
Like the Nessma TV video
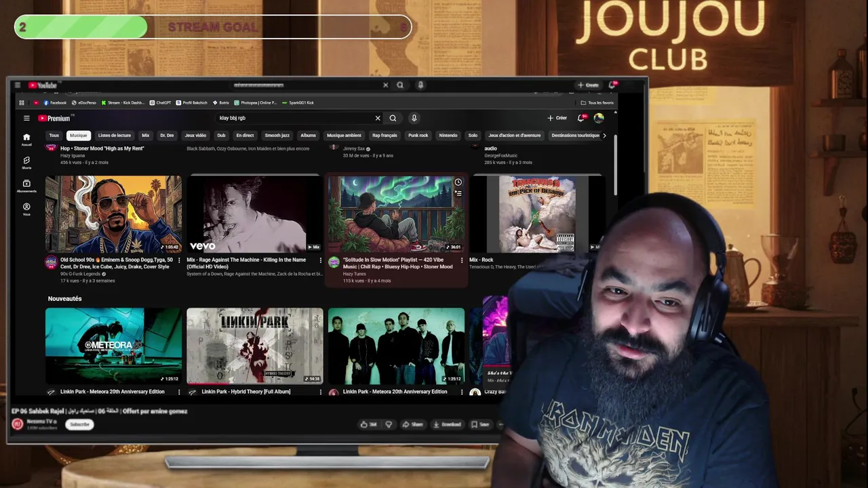click(x=368, y=424)
